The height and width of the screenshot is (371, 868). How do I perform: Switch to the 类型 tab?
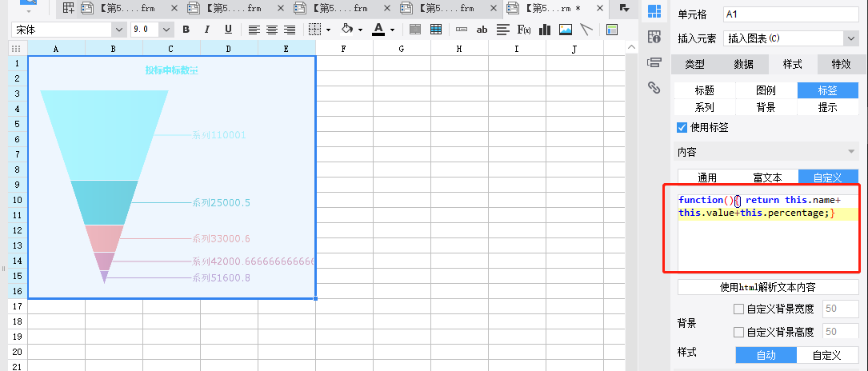click(x=694, y=64)
